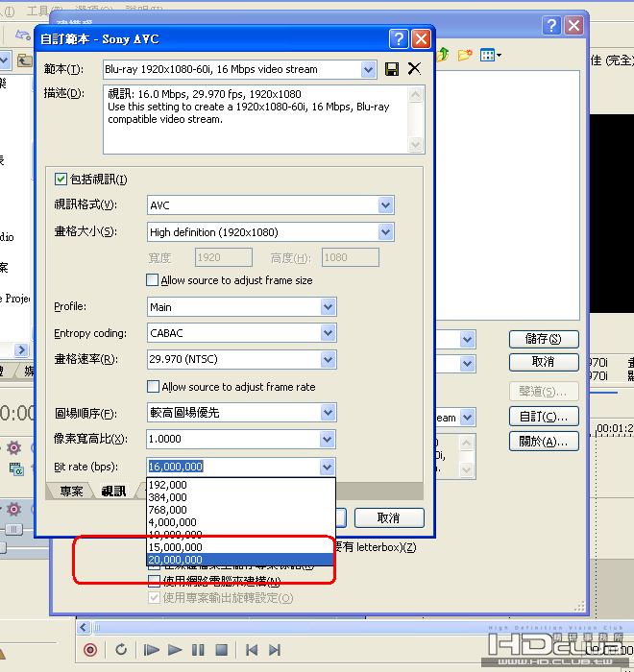Click the undo arrow in the main toolbar
The image size is (634, 672).
[x=22, y=36]
